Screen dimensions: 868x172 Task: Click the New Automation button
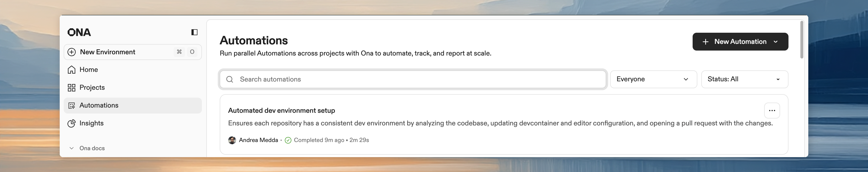[x=740, y=41]
